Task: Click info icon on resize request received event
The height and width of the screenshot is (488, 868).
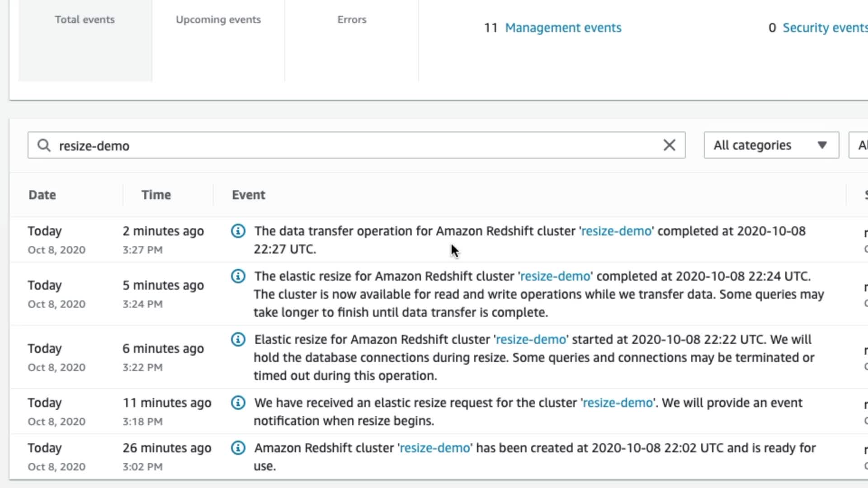Action: pos(238,403)
